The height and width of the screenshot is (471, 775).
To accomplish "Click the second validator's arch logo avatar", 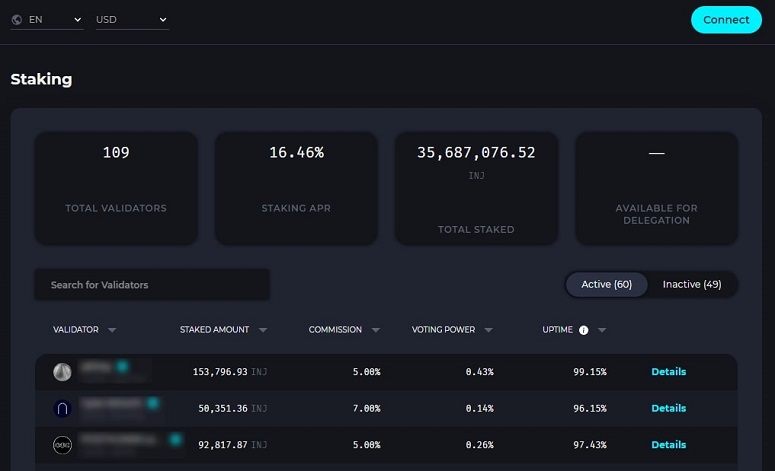I will 62,408.
